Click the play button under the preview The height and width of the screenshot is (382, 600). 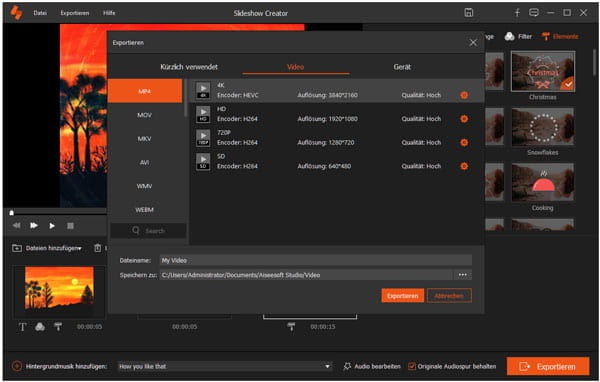[52, 225]
